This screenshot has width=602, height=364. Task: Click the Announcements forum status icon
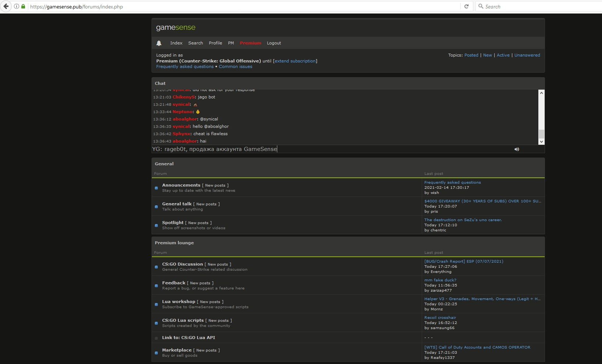(x=156, y=188)
